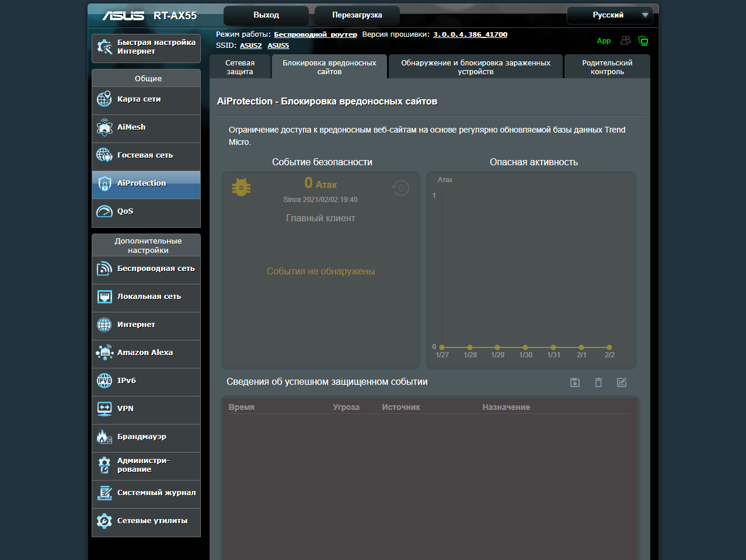Click the Локальная сеть LAN icon
746x560 pixels.
[x=104, y=297]
